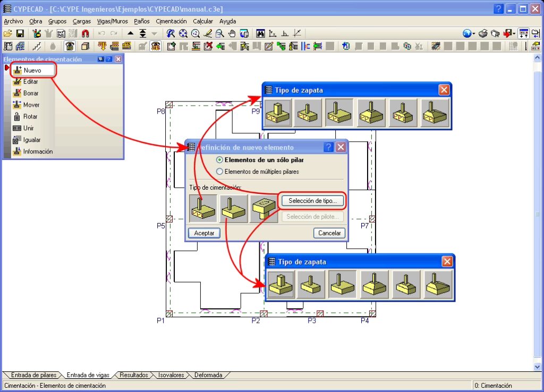
Task: Expand the export diskette dropdown arrow
Action: (x=514, y=34)
